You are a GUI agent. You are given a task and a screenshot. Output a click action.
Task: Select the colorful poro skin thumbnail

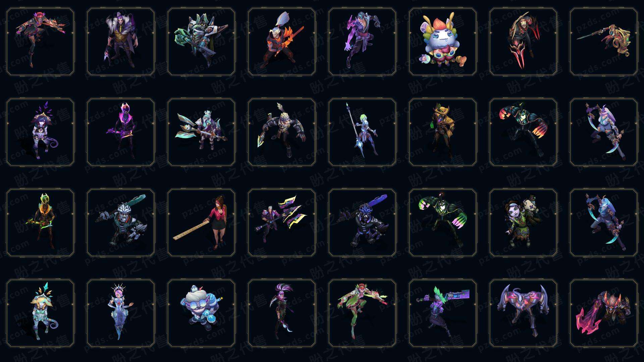[x=443, y=42]
